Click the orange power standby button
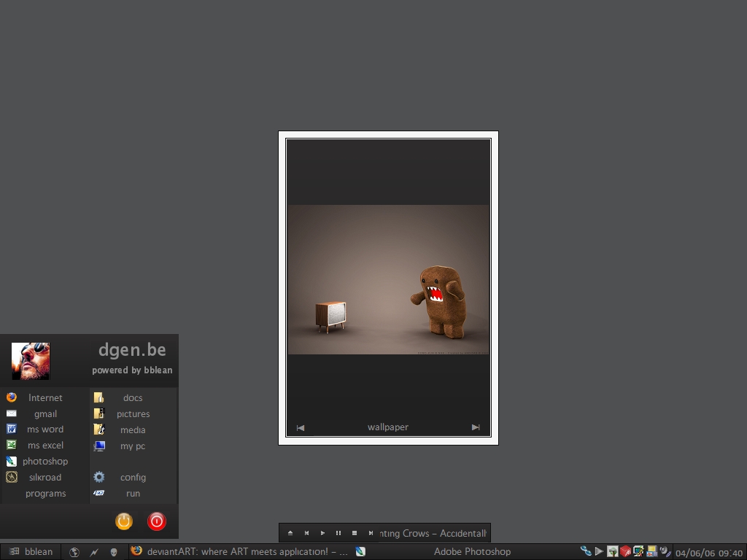Image resolution: width=747 pixels, height=560 pixels. (124, 521)
